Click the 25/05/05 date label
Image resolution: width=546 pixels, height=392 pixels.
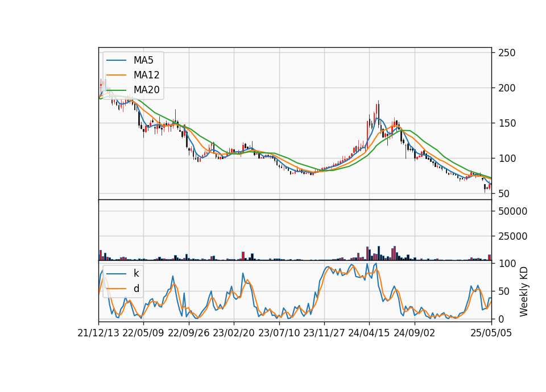pos(491,333)
